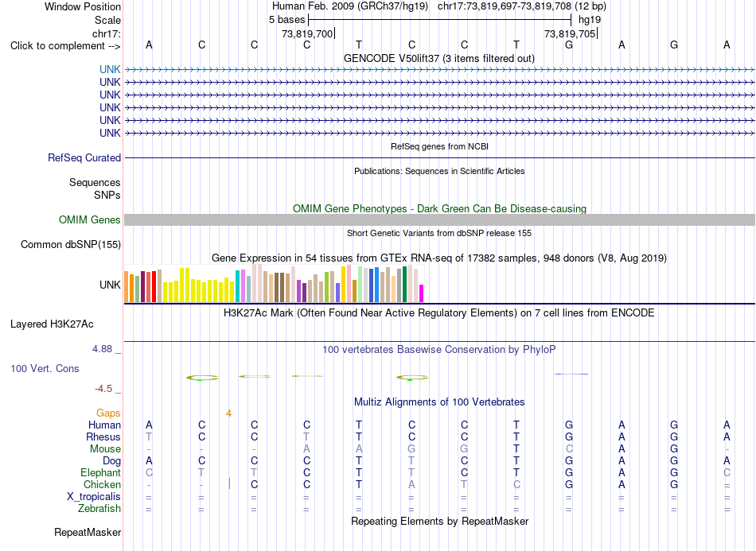Click the -4.5 PhyloP lower scale value
Screen dimensions: 756x551
[103, 388]
